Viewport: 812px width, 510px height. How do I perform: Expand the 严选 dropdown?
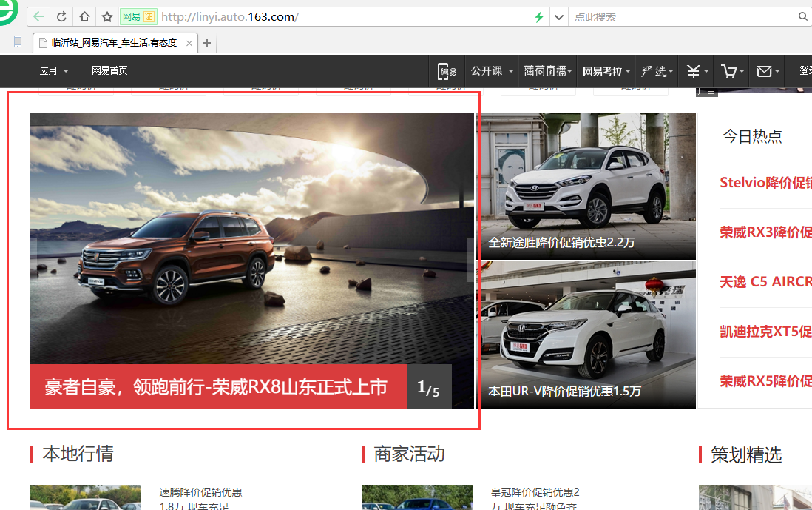tap(657, 71)
